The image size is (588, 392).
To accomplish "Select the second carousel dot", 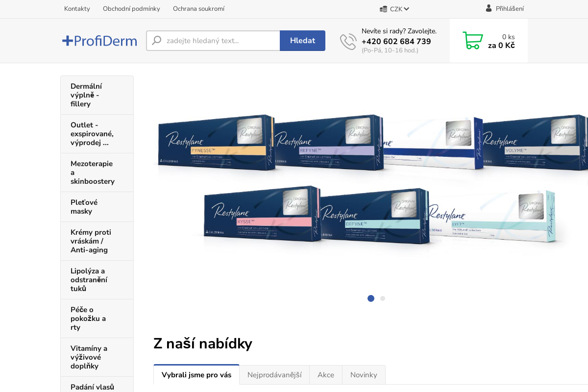I will pyautogui.click(x=383, y=298).
